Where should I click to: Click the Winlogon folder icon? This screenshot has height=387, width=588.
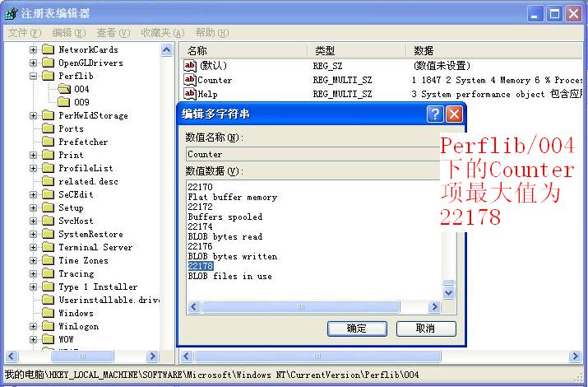tap(48, 326)
